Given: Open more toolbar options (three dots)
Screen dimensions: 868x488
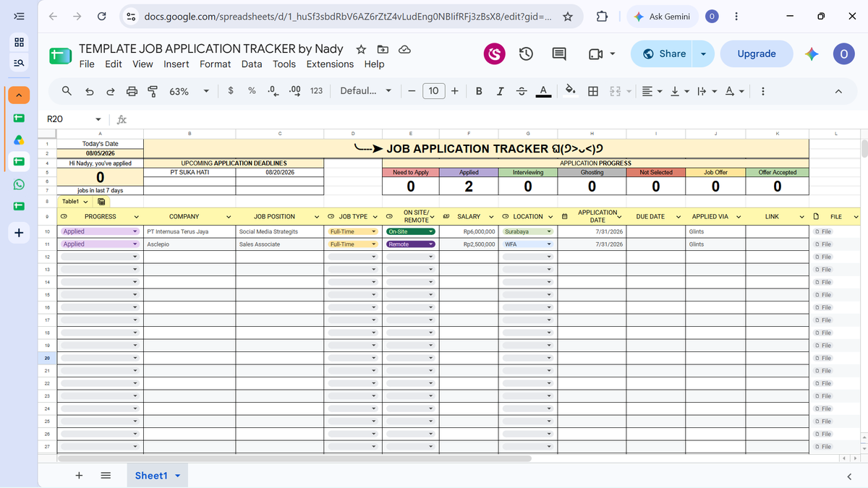Looking at the screenshot, I should (762, 91).
